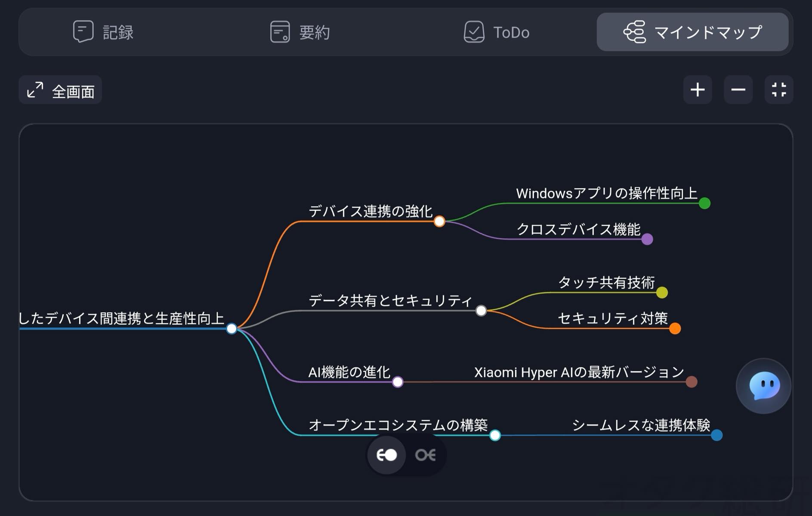
Task: Toggle the left collapse-all mode switch
Action: point(386,455)
